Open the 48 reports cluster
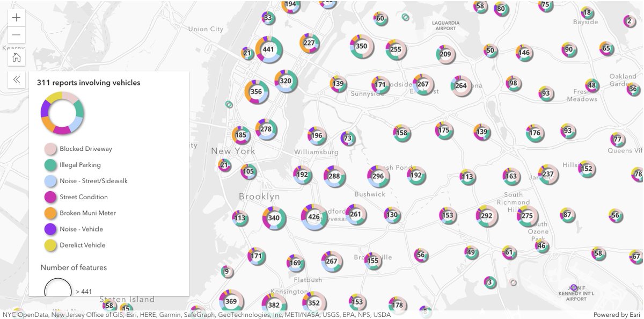 point(592,85)
